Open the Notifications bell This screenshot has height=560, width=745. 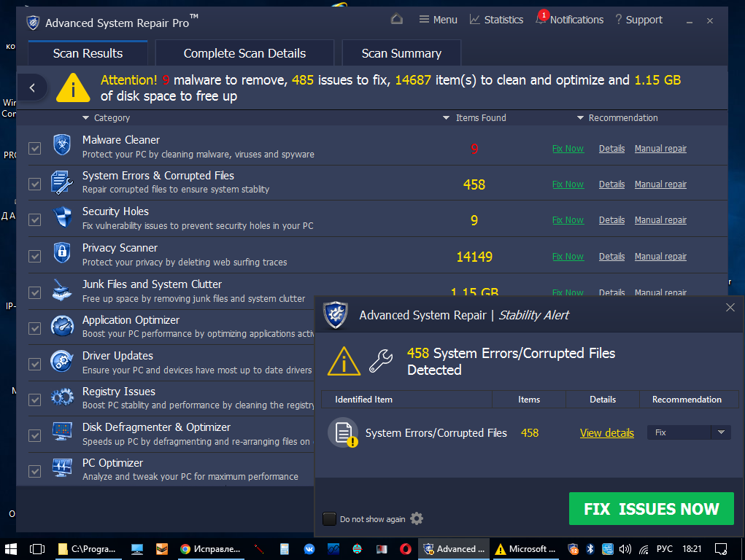(x=569, y=20)
